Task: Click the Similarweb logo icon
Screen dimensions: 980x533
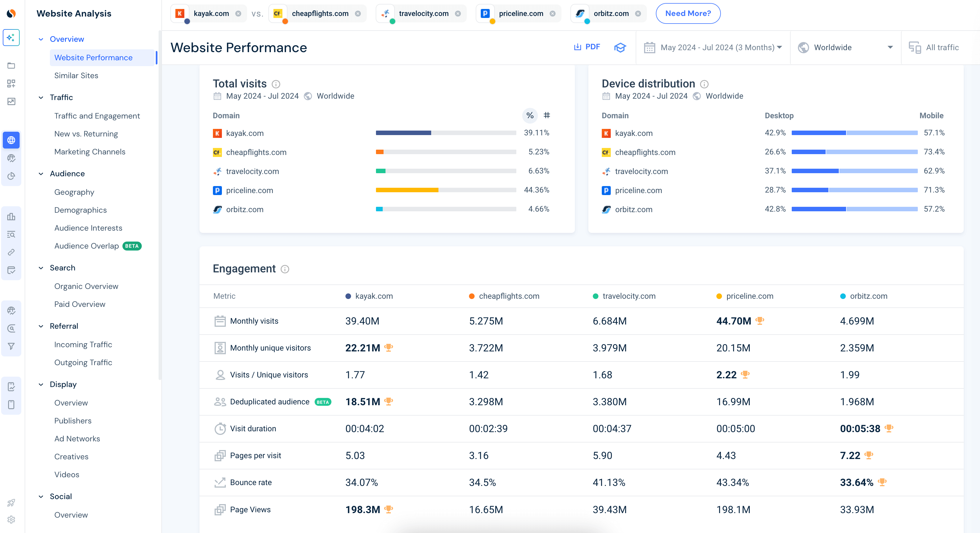Action: pyautogui.click(x=11, y=14)
